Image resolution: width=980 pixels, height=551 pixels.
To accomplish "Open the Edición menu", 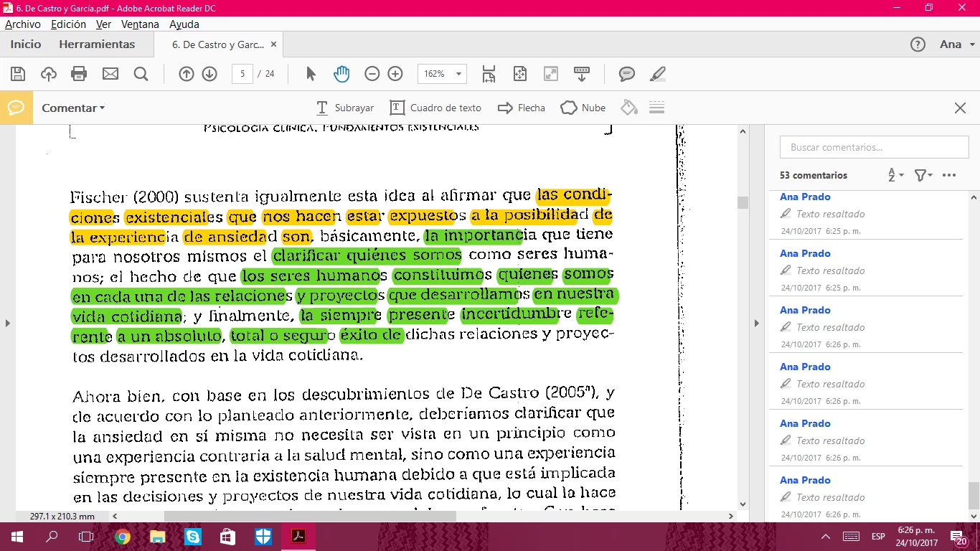I will point(68,24).
